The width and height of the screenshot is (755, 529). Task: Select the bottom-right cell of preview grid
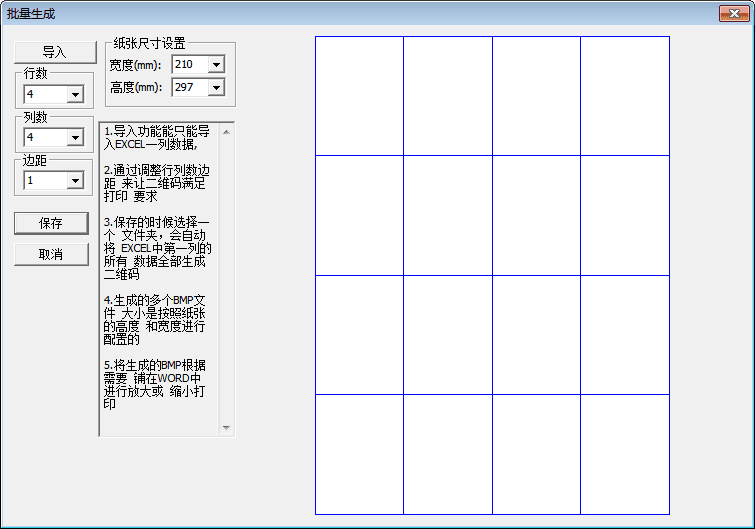(625, 454)
